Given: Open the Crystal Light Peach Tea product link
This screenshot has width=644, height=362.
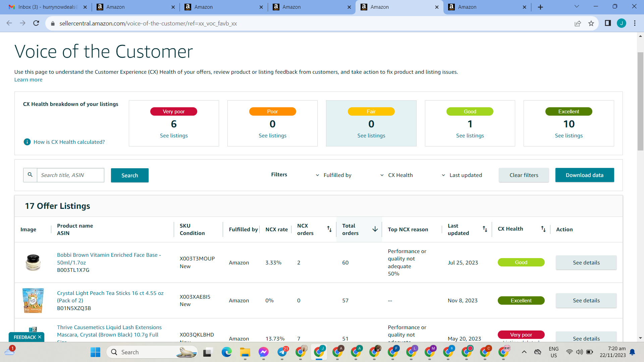Looking at the screenshot, I should click(110, 297).
